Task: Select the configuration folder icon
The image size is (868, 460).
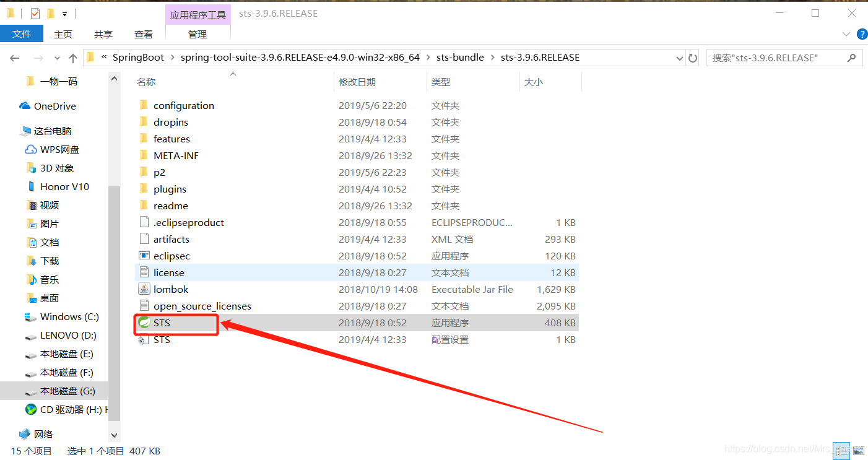Action: pos(144,105)
